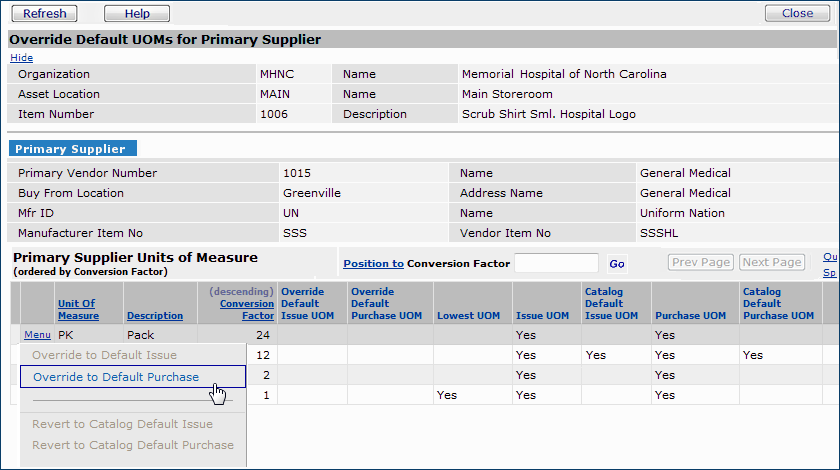
Task: Sort by Override Default Issue UOM column
Action: pyautogui.click(x=301, y=304)
